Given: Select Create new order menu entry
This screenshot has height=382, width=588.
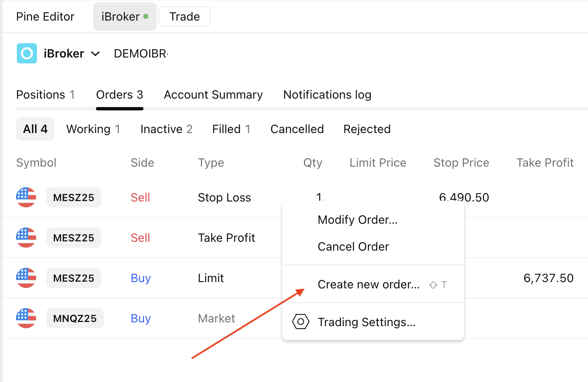Looking at the screenshot, I should (368, 285).
